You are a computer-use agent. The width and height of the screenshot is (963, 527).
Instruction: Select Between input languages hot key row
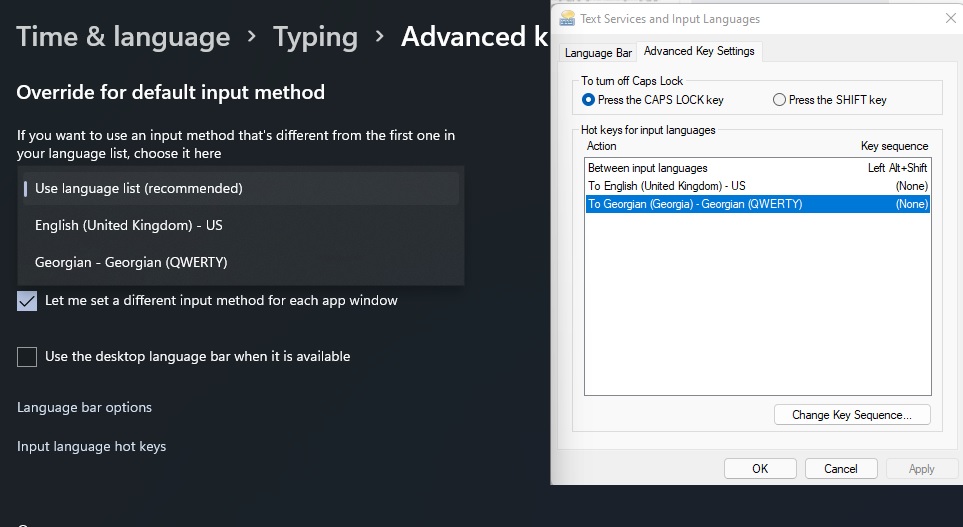(x=757, y=168)
